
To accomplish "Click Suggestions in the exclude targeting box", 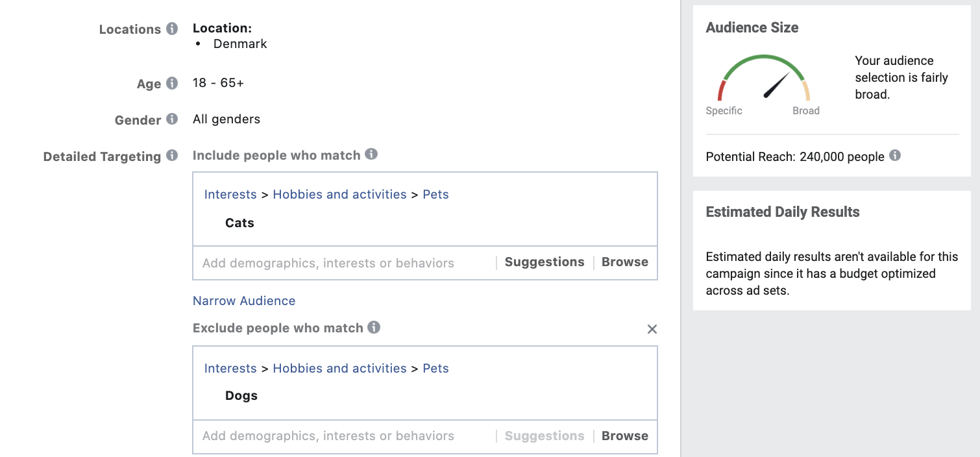I will tap(545, 436).
